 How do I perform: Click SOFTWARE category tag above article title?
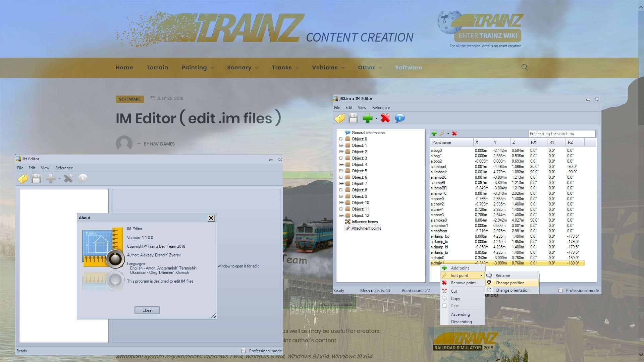(x=130, y=99)
